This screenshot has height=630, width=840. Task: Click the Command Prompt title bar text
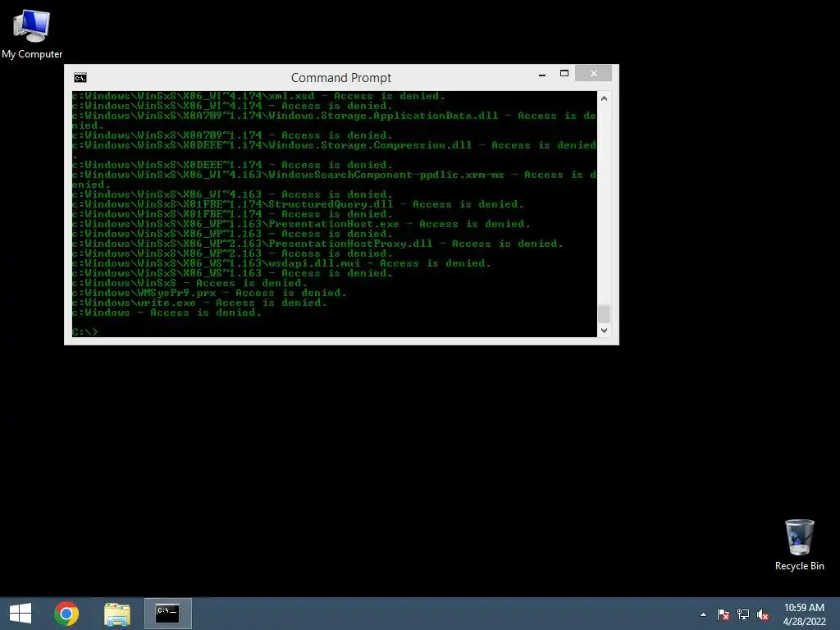tap(341, 78)
